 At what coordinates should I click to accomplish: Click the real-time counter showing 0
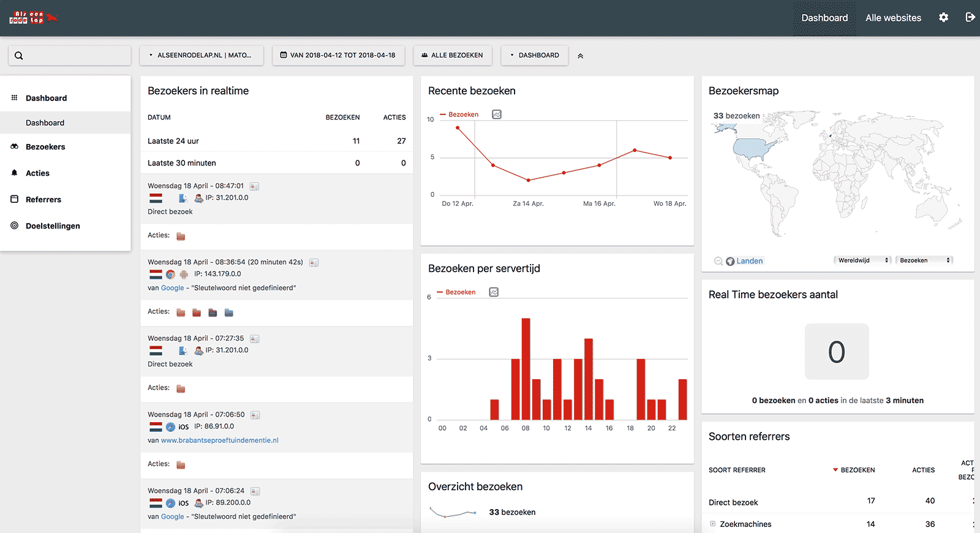coord(837,352)
